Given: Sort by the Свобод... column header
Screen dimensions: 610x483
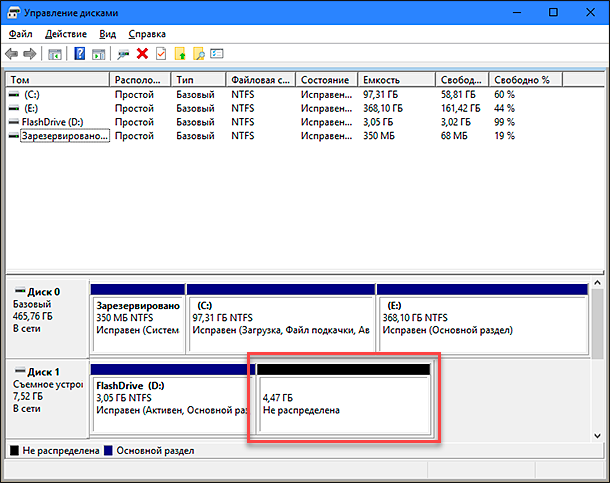Looking at the screenshot, I should coord(462,80).
